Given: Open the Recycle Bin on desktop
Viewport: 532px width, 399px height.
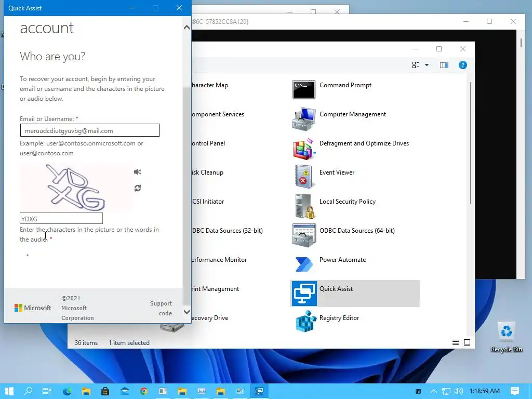Looking at the screenshot, I should click(506, 337).
